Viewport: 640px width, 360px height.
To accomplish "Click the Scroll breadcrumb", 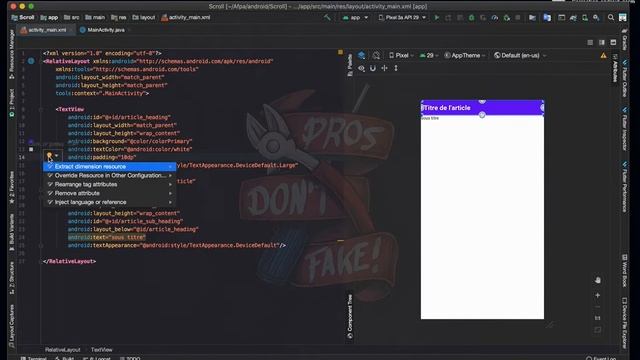I will click(23, 18).
